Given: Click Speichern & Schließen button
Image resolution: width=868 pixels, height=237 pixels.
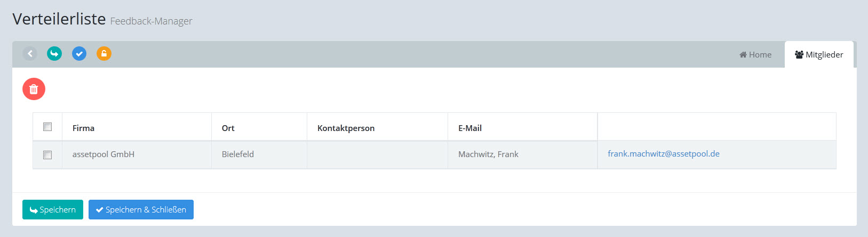Looking at the screenshot, I should point(141,210).
